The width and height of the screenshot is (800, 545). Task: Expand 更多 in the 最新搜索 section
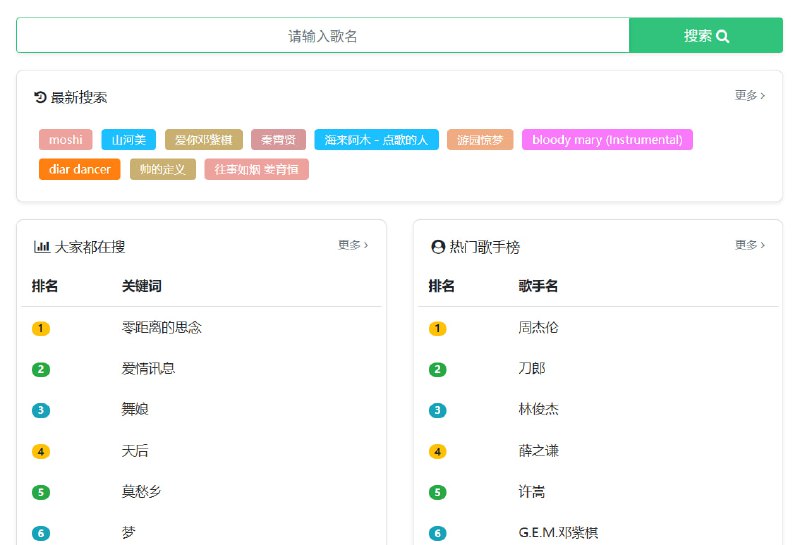tap(750, 96)
